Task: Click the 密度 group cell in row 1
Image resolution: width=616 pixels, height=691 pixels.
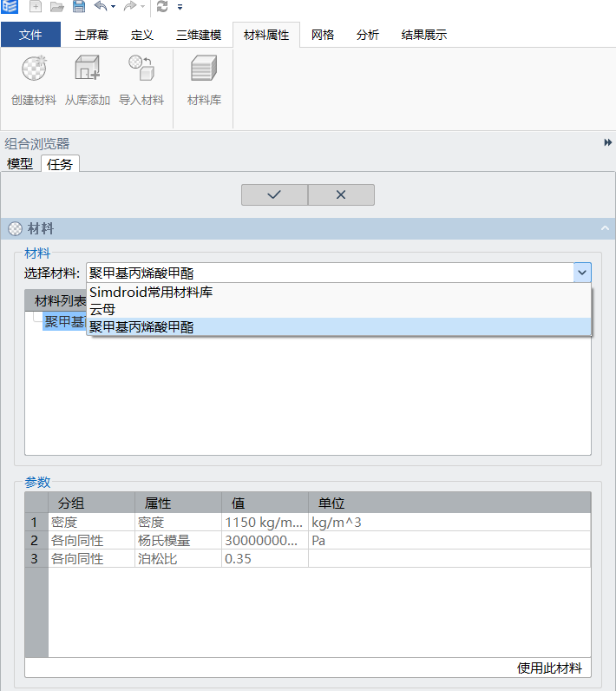Action: tap(91, 523)
